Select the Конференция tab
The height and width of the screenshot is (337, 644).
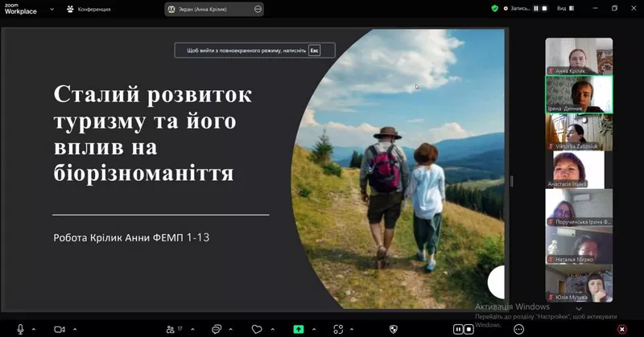(x=89, y=9)
